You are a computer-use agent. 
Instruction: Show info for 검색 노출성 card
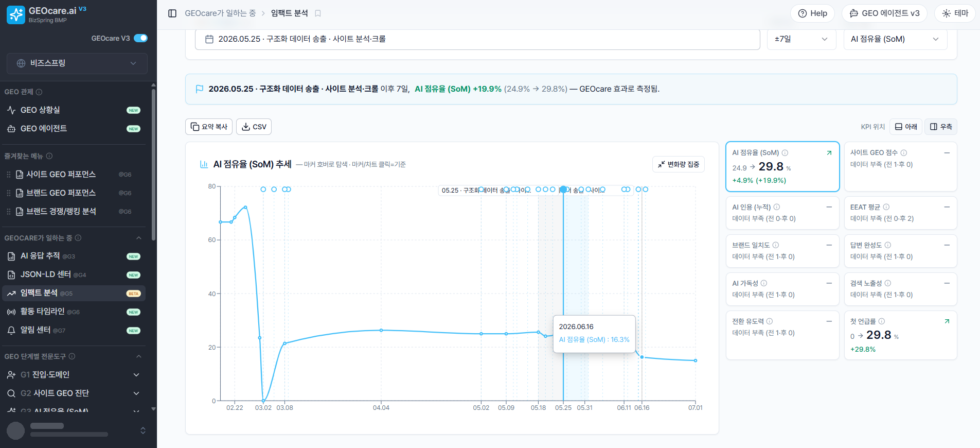(x=888, y=283)
